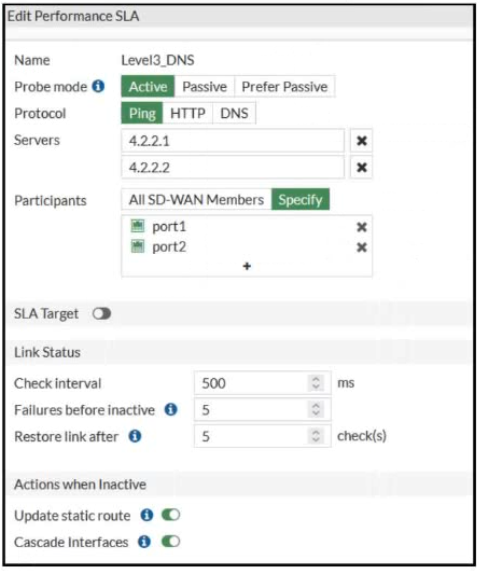Select the Passive probe mode
This screenshot has width=480, height=571.
point(205,87)
